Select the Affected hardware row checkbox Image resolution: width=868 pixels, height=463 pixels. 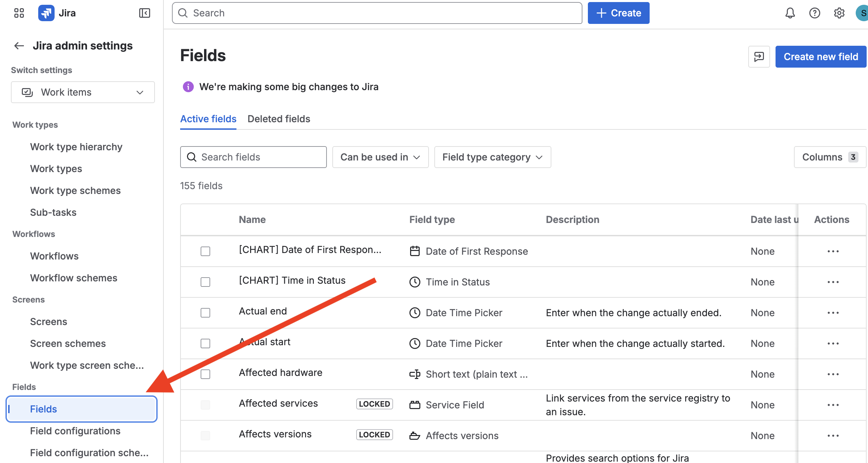(205, 374)
